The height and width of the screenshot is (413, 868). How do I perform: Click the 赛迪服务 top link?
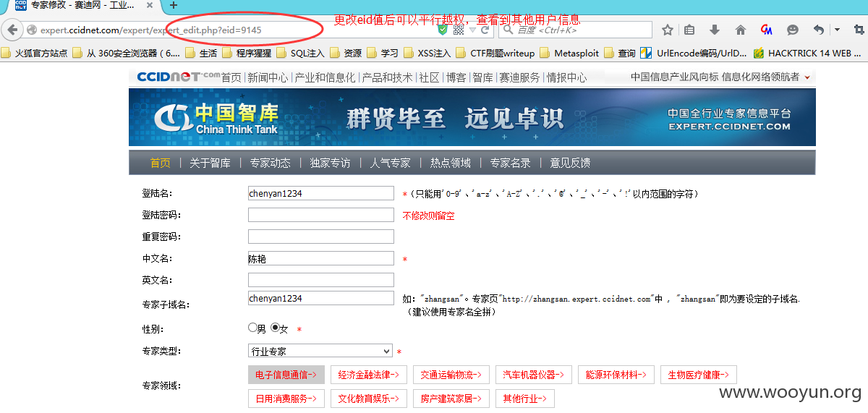click(x=519, y=77)
